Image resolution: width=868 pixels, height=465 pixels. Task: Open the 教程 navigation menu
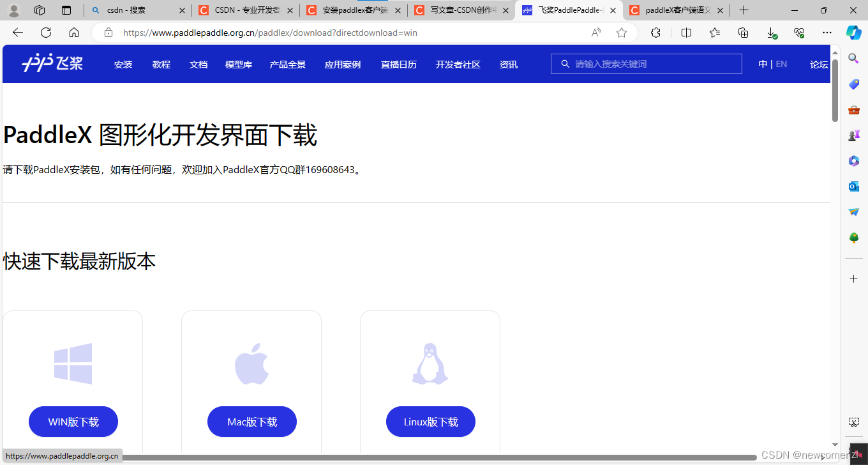[x=161, y=65]
